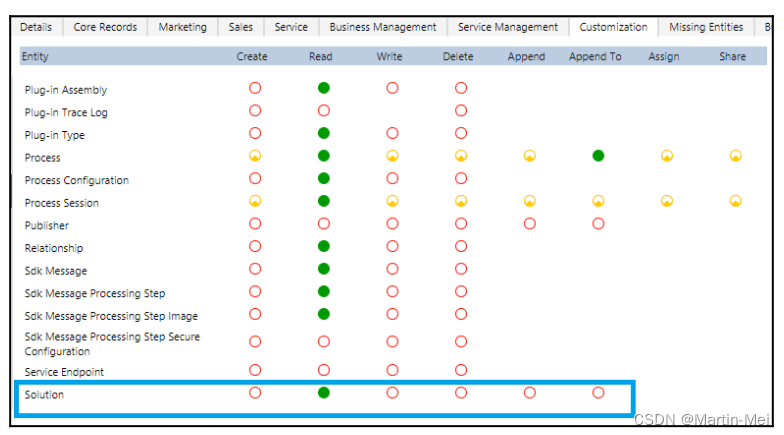784x435 pixels.
Task: Select the Solution entity name
Action: [x=44, y=394]
